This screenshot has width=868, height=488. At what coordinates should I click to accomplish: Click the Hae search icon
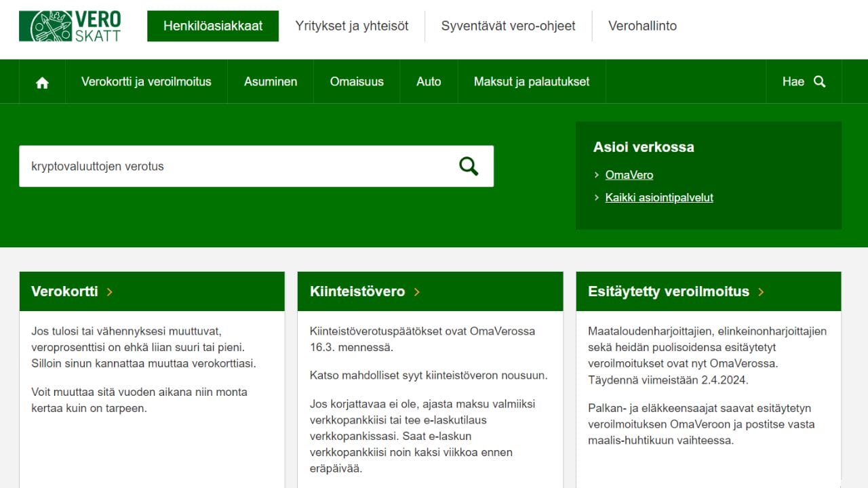pyautogui.click(x=819, y=81)
